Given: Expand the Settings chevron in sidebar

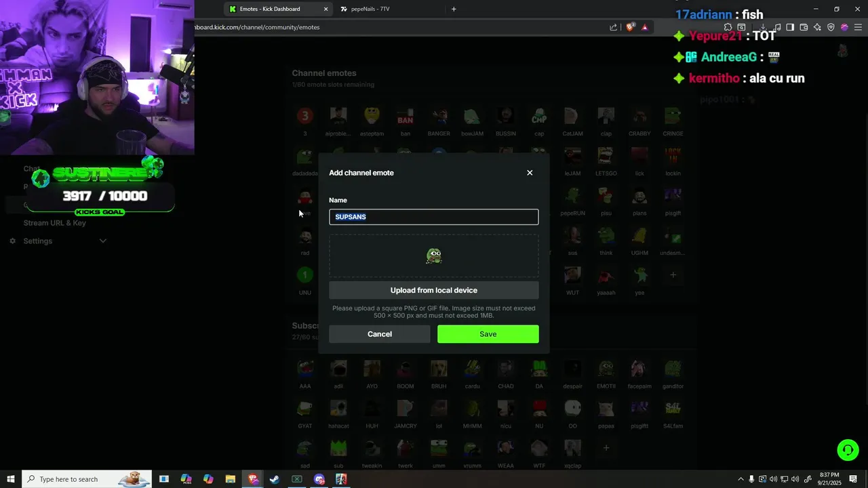Looking at the screenshot, I should pos(103,241).
